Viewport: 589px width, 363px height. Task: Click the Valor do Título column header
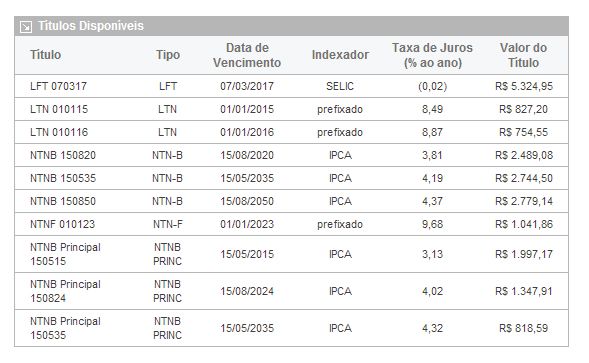(x=523, y=55)
